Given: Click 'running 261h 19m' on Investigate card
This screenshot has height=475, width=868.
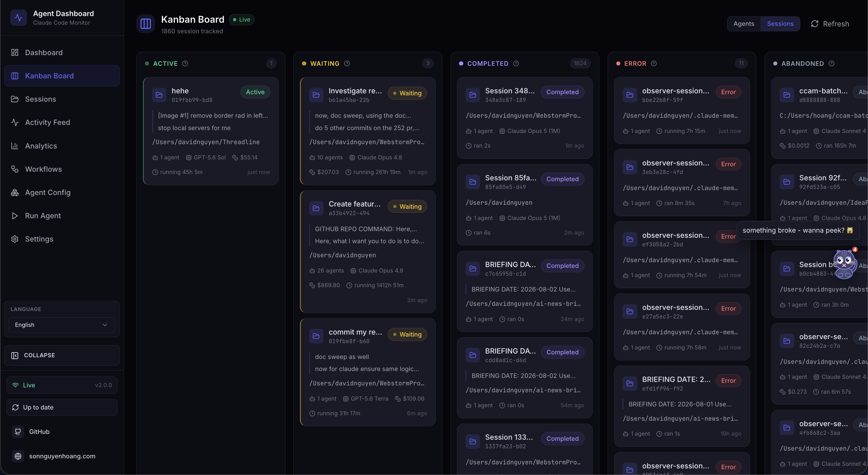Looking at the screenshot, I should click(373, 172).
